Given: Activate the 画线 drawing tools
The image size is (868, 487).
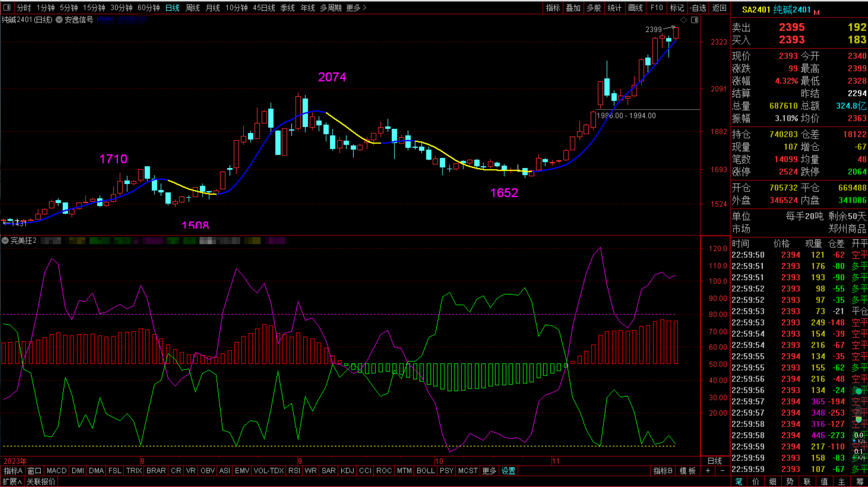Looking at the screenshot, I should point(635,7).
